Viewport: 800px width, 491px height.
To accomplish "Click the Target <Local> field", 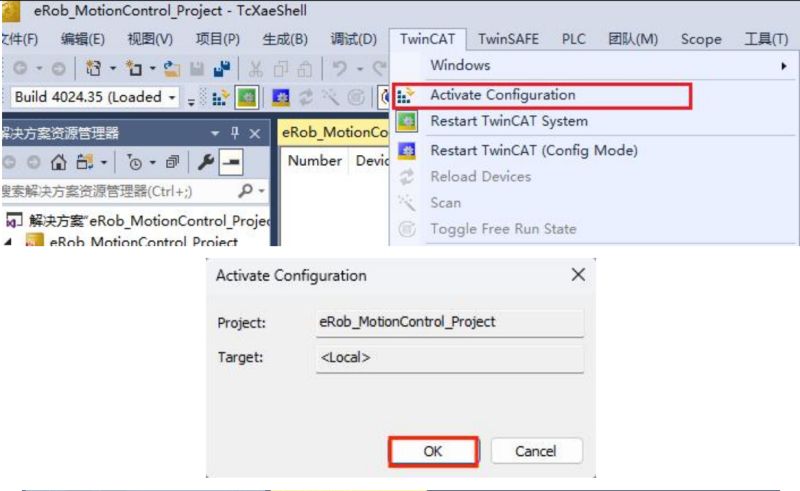I will pyautogui.click(x=449, y=358).
